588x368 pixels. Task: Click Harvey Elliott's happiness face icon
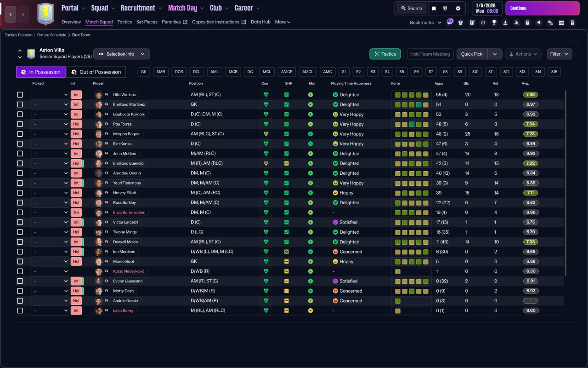click(x=335, y=193)
